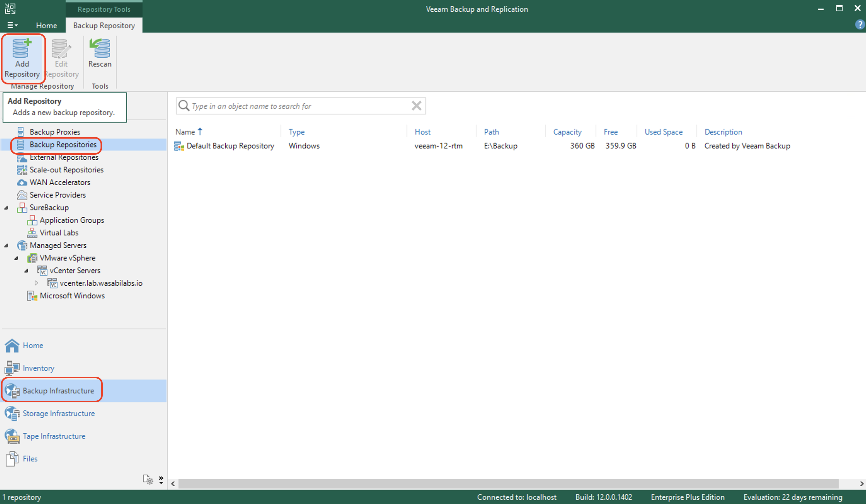Click Scale-out Repositories in sidebar

[66, 170]
